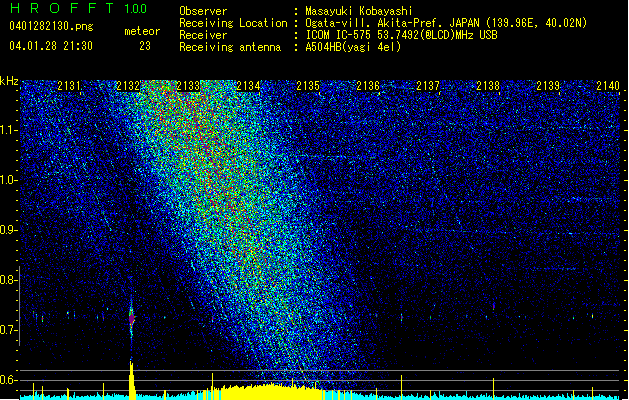Click the antenna value A504HB(yagi 4el)

coord(353,47)
